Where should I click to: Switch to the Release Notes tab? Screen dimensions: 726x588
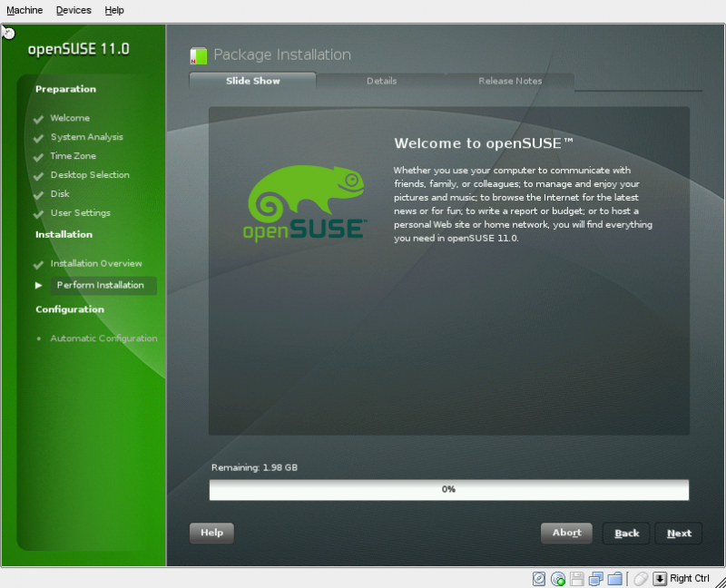coord(510,81)
